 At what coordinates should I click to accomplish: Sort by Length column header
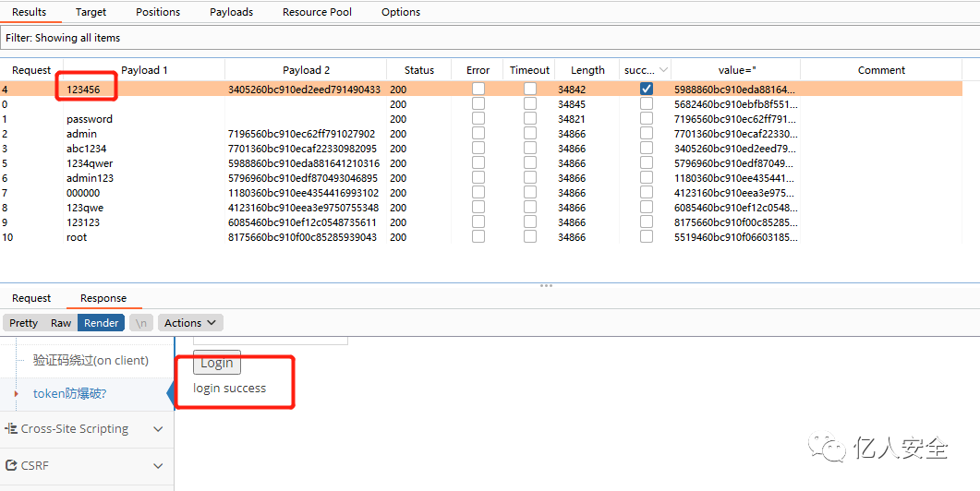click(587, 70)
